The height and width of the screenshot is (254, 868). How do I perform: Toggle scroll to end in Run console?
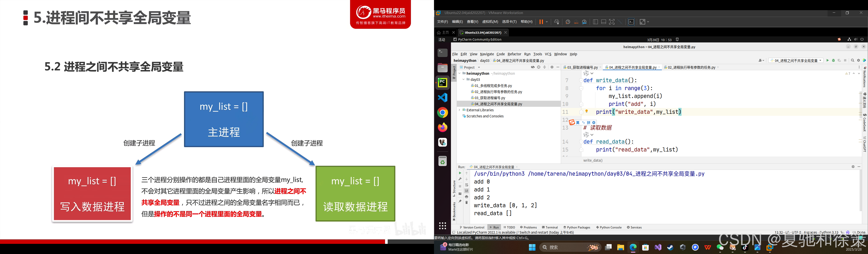coord(466,191)
